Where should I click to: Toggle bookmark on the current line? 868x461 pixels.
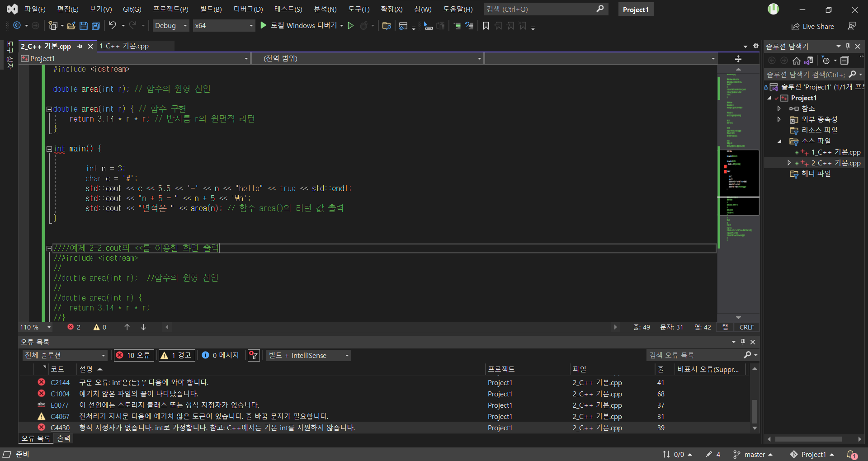click(486, 26)
